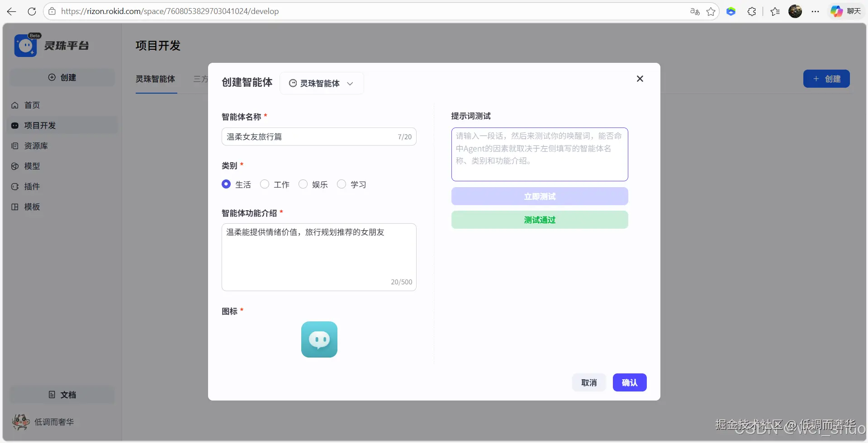Open the 首页 home page from sidebar
Image resolution: width=868 pixels, height=443 pixels.
pyautogui.click(x=32, y=105)
